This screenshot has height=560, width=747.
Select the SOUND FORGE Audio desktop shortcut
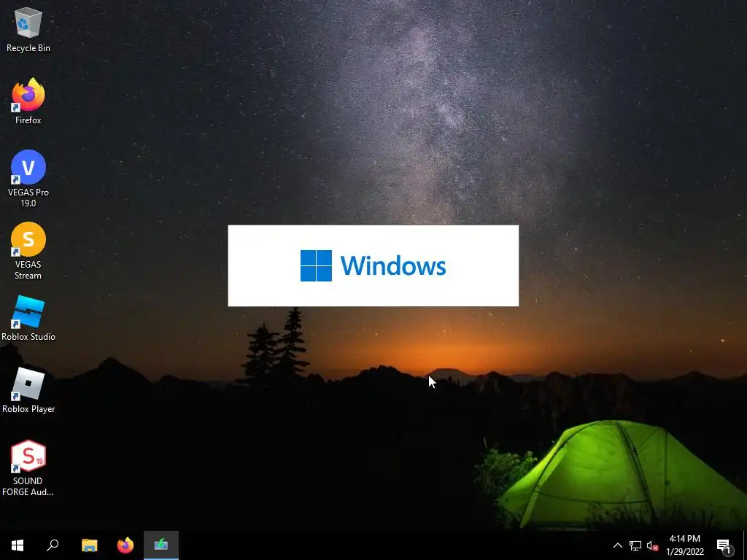[x=28, y=468]
